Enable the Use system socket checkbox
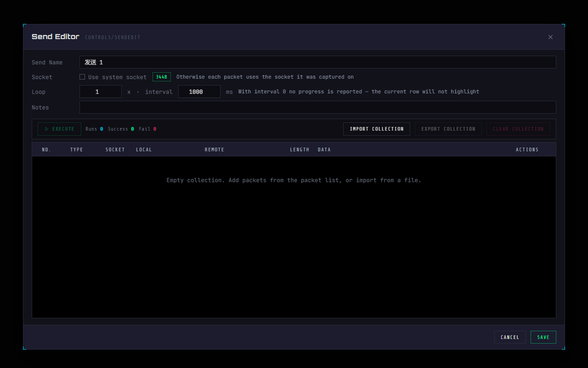588x368 pixels. tap(82, 77)
